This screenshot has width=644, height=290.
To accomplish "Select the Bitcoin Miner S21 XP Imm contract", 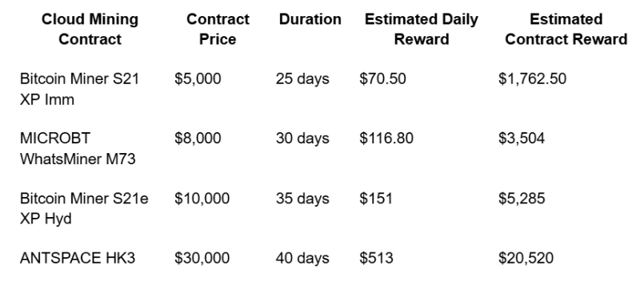I will coord(80,89).
